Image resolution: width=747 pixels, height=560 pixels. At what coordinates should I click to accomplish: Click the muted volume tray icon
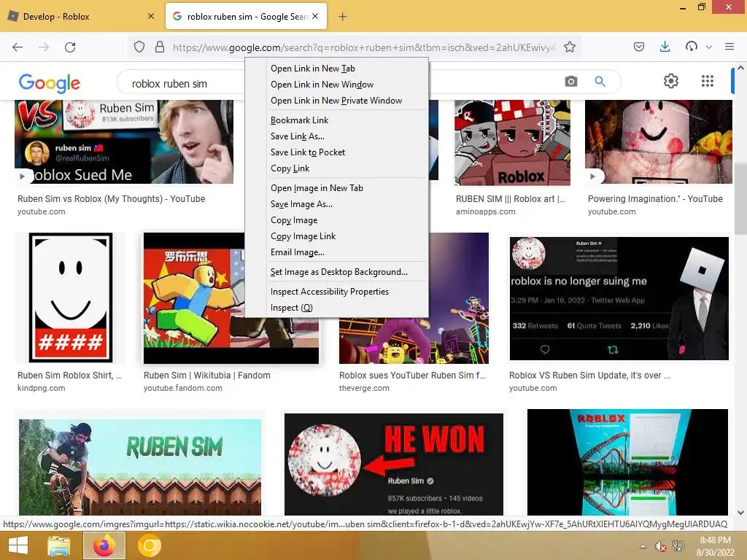(660, 546)
